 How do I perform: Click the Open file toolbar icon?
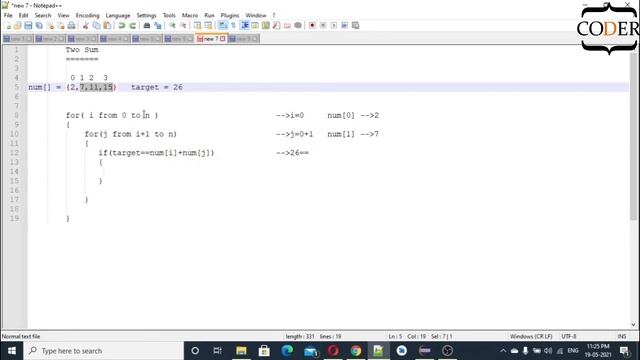point(18,26)
